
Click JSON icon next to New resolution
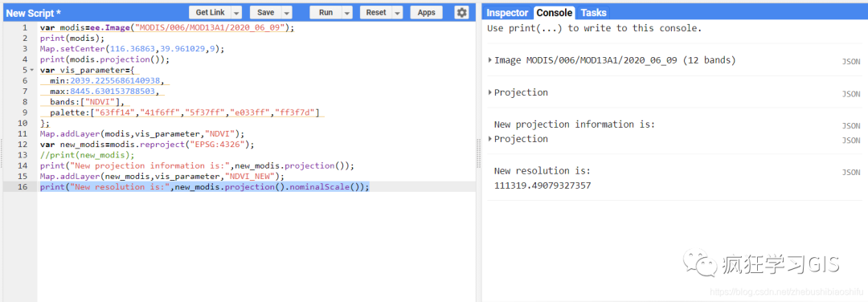pos(851,173)
